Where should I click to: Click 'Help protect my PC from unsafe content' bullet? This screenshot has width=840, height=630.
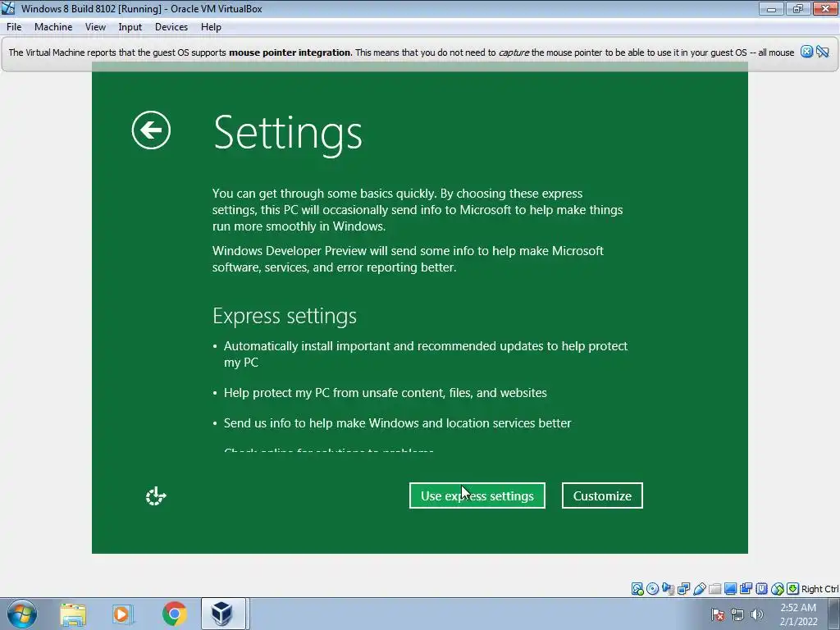pos(386,393)
